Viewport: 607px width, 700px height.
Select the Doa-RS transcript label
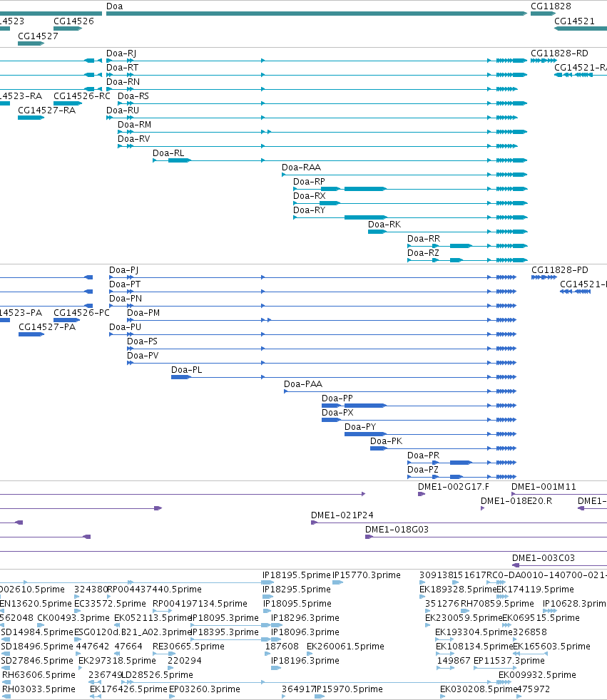click(x=133, y=96)
